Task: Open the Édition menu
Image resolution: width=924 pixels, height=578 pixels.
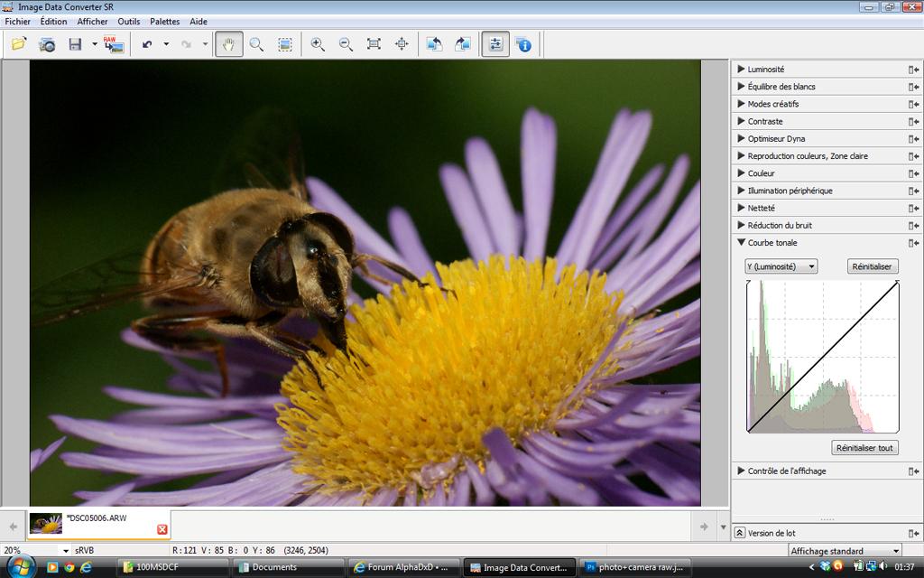Action: pos(53,22)
